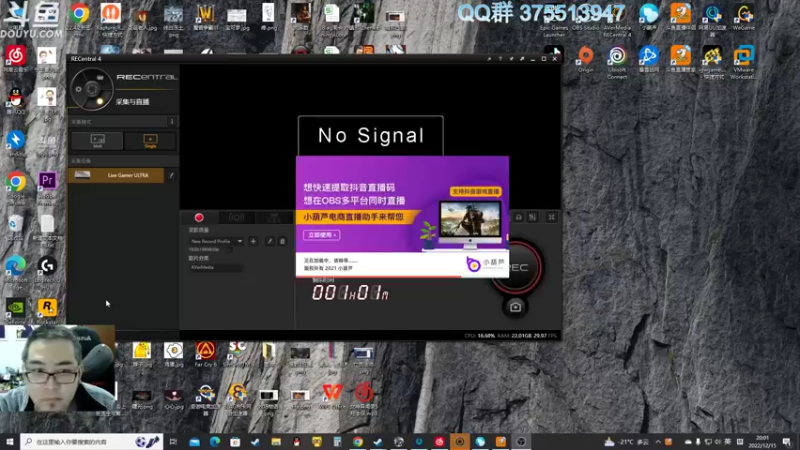Add a new record profile
The image size is (800, 450).
pos(254,241)
